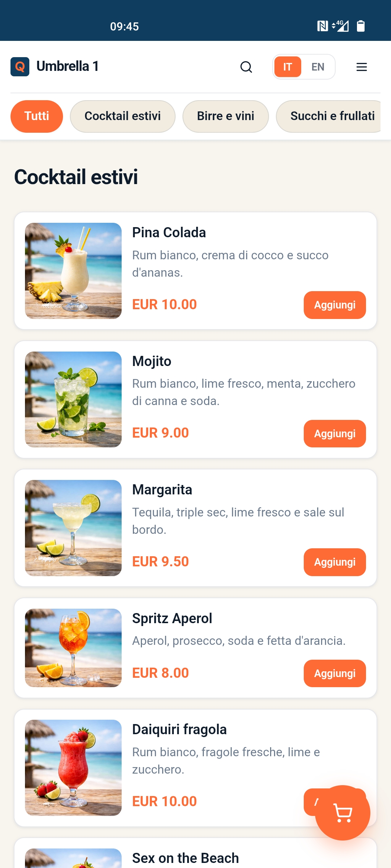Viewport: 391px width, 868px height.
Task: Show the Birre e vini category
Action: [226, 116]
